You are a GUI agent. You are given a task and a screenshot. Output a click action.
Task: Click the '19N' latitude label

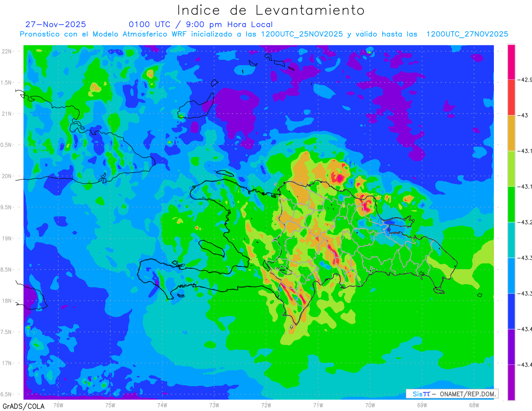tap(7, 239)
